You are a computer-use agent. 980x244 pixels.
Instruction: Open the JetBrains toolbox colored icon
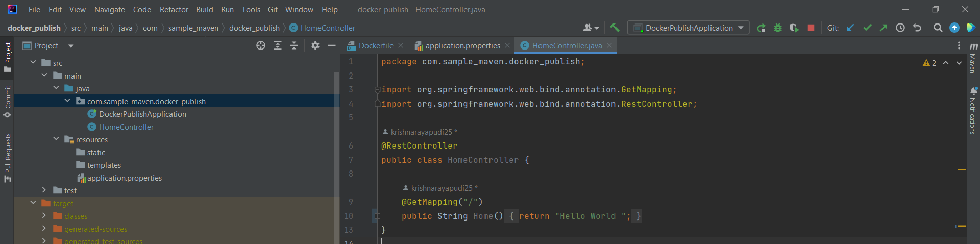point(971,28)
